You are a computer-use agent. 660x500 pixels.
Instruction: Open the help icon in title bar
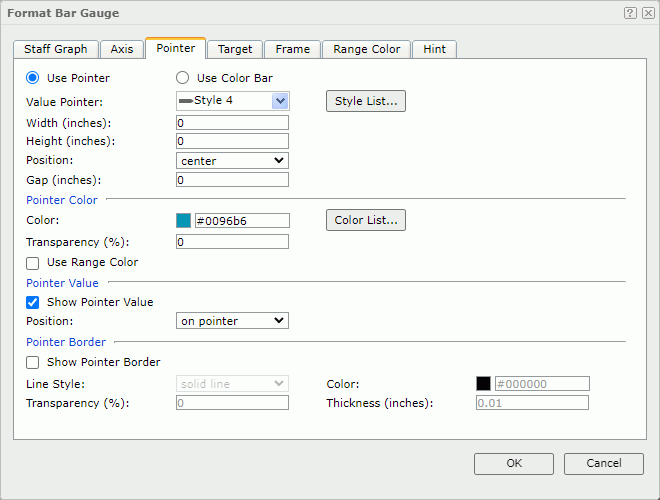point(630,13)
